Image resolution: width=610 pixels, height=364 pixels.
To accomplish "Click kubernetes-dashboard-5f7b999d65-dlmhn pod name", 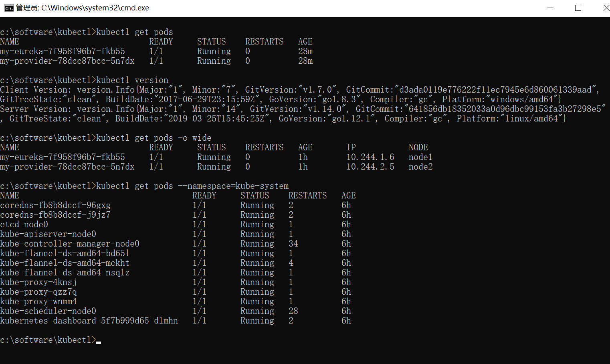I will tap(89, 321).
